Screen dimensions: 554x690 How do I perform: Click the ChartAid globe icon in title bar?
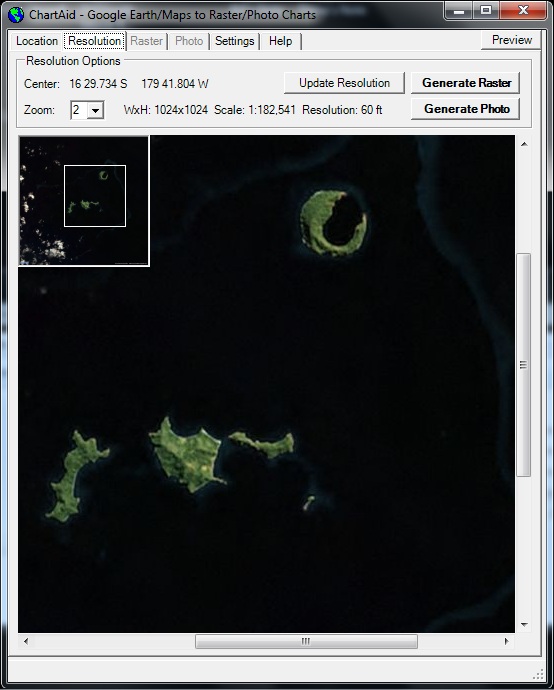click(x=16, y=15)
